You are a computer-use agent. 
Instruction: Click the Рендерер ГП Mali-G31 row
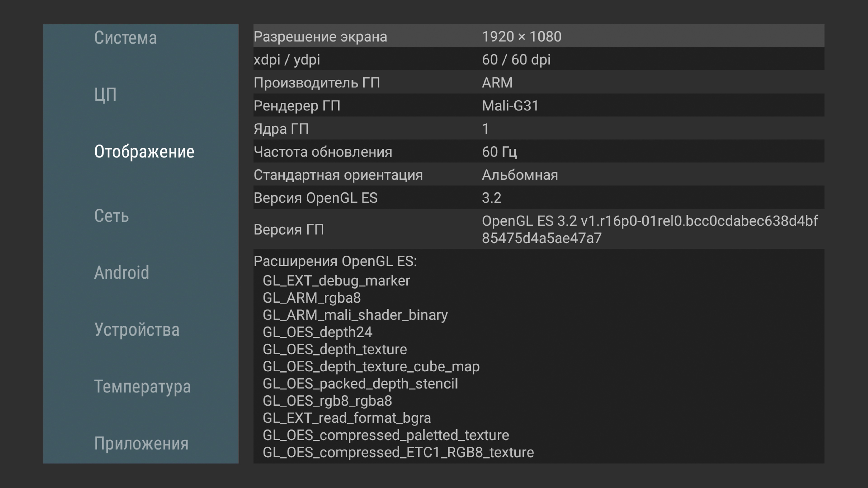[538, 106]
